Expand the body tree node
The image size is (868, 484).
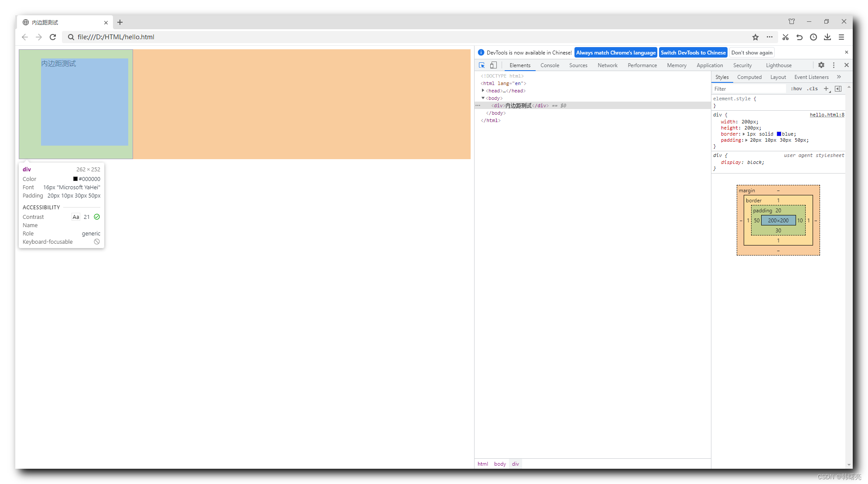[484, 98]
